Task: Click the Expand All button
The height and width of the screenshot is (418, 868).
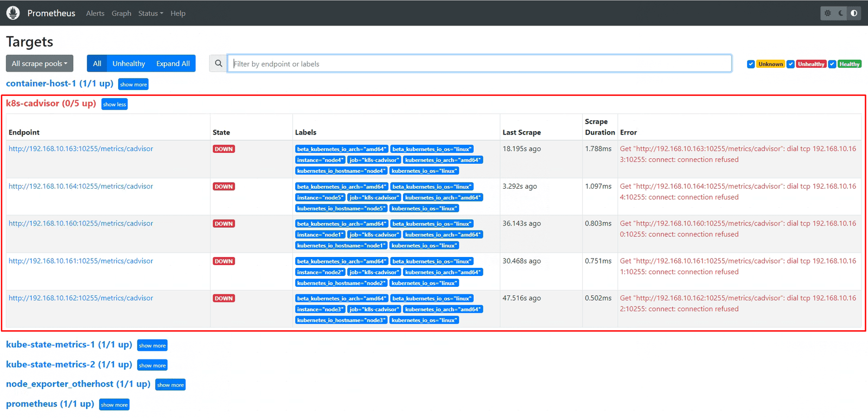Action: point(173,63)
